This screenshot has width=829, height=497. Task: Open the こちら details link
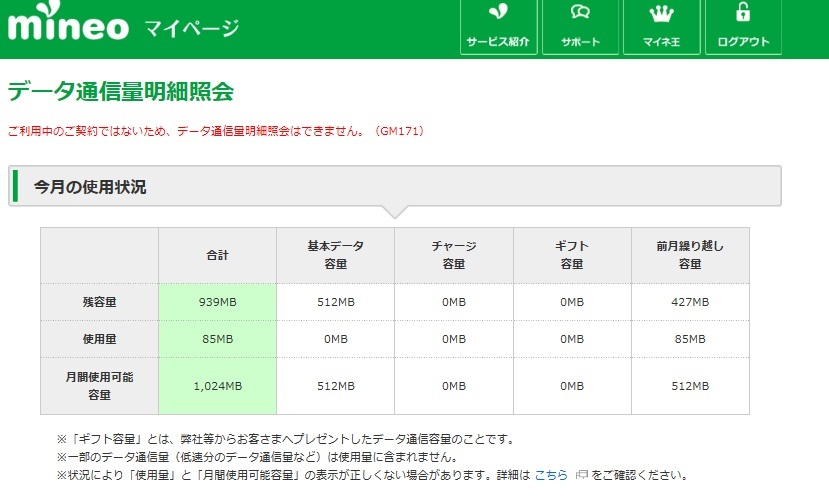click(551, 475)
